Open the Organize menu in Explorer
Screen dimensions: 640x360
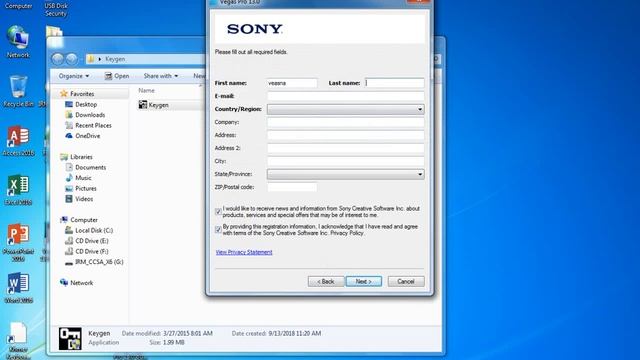(x=73, y=76)
